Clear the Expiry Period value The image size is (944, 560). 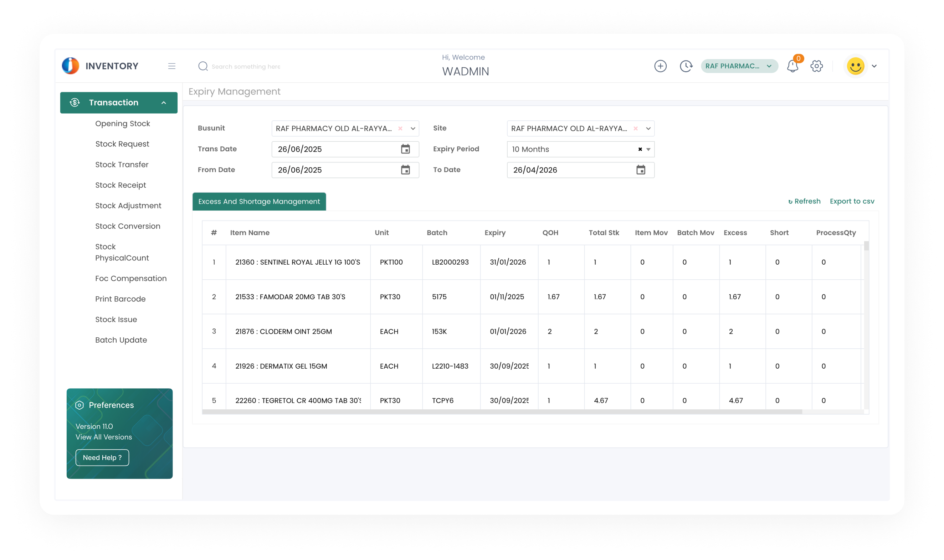pos(640,149)
